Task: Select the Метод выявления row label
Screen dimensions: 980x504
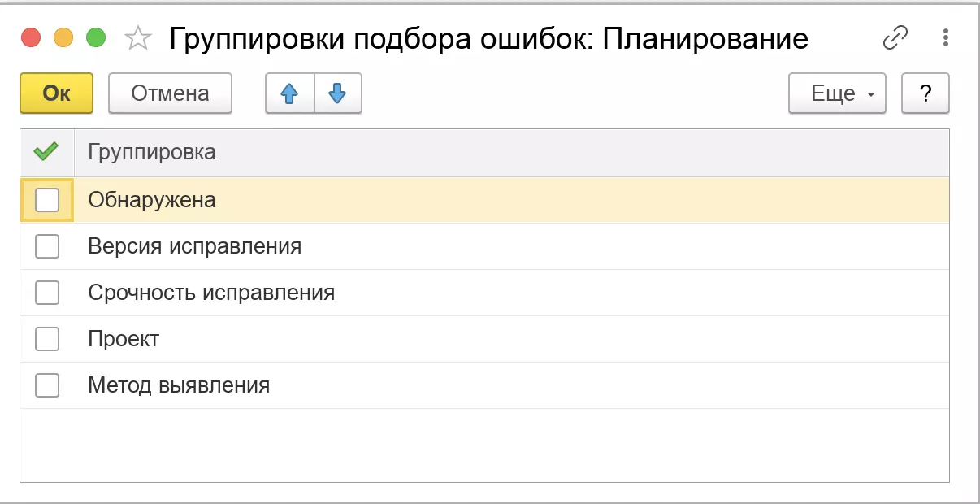Action: point(179,385)
